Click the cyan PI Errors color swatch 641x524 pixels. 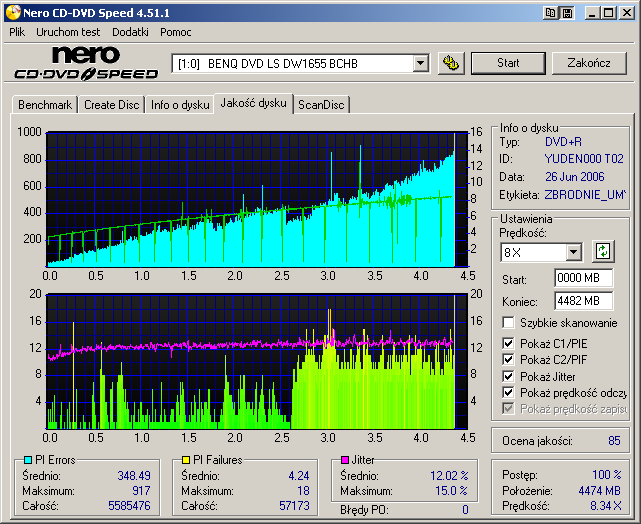(28, 460)
